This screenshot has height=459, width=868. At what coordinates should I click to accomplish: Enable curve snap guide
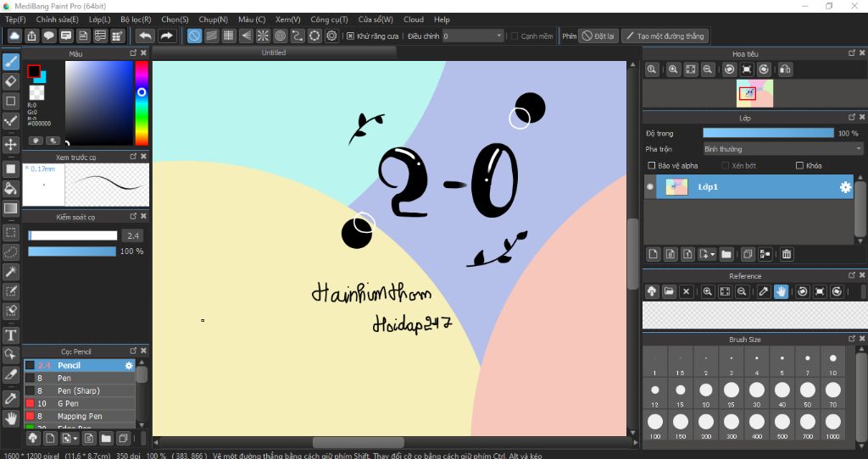coord(298,36)
